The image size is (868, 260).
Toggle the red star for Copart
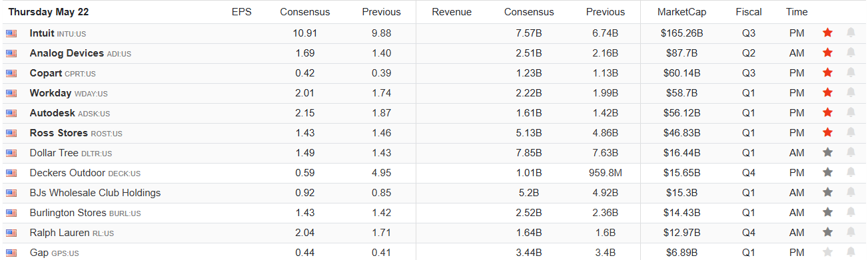coord(827,72)
